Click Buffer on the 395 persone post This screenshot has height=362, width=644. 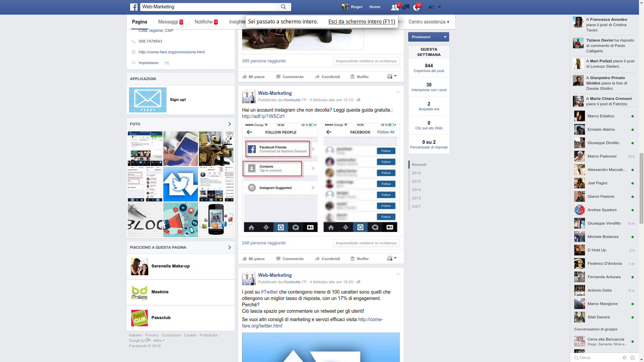[360, 77]
